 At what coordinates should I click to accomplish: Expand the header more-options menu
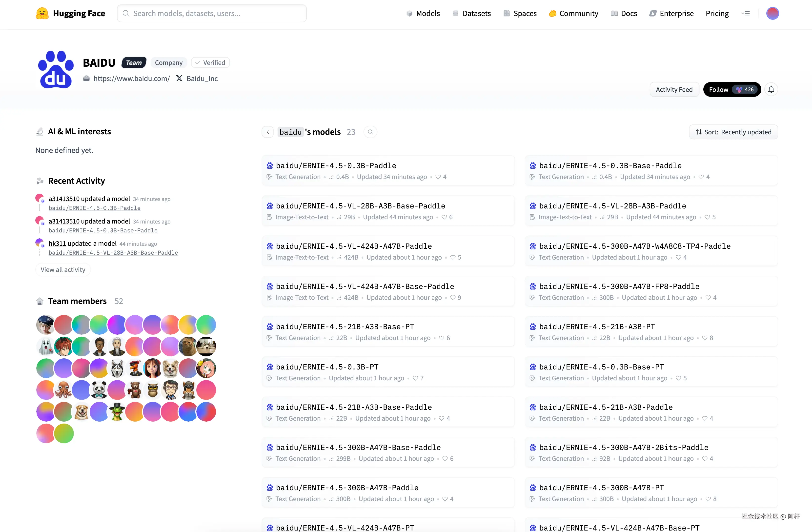click(x=745, y=13)
